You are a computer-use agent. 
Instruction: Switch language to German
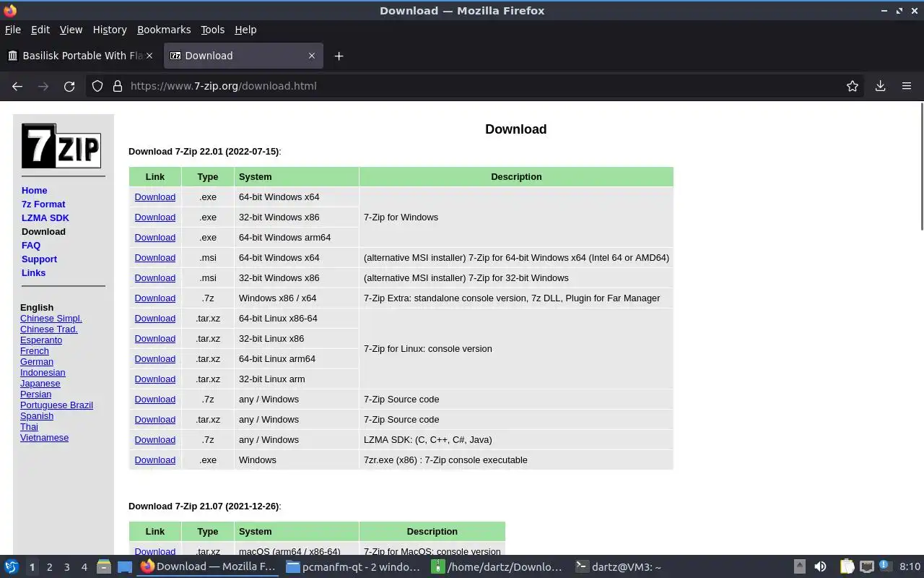pyautogui.click(x=37, y=362)
